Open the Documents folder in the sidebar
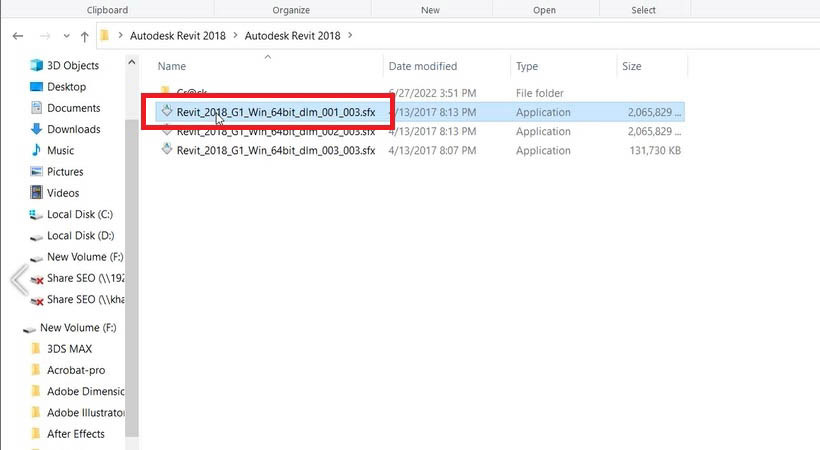Viewport: 820px width, 450px height. (x=73, y=108)
